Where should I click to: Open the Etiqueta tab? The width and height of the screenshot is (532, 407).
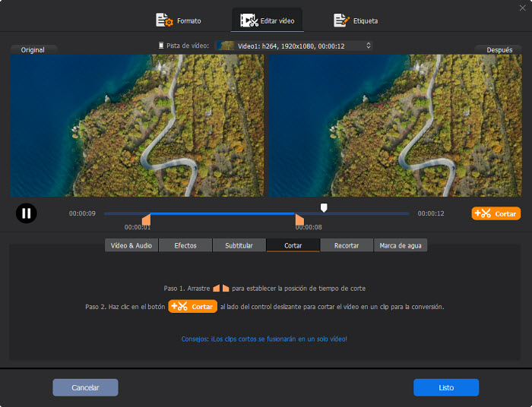tap(356, 21)
